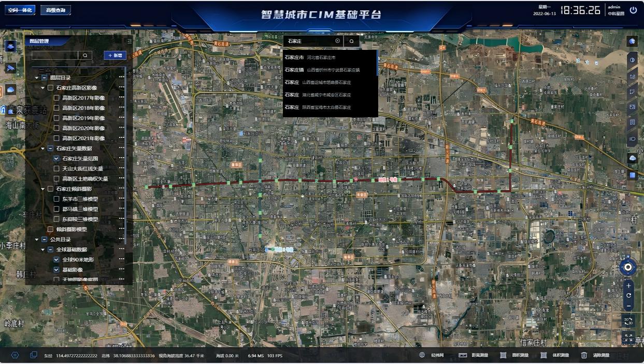The width and height of the screenshot is (644, 364).
Task: Open options dots for 高新区2017年影像
Action: click(x=121, y=97)
